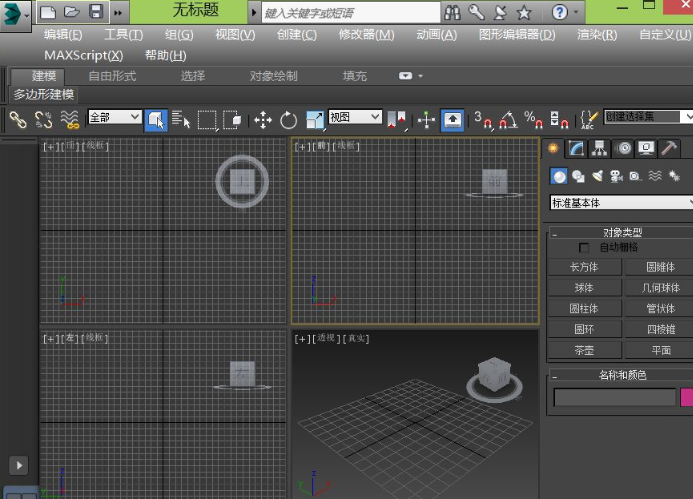The width and height of the screenshot is (693, 499).
Task: Open the 视图 reference coordinate dropdown
Action: pos(355,117)
